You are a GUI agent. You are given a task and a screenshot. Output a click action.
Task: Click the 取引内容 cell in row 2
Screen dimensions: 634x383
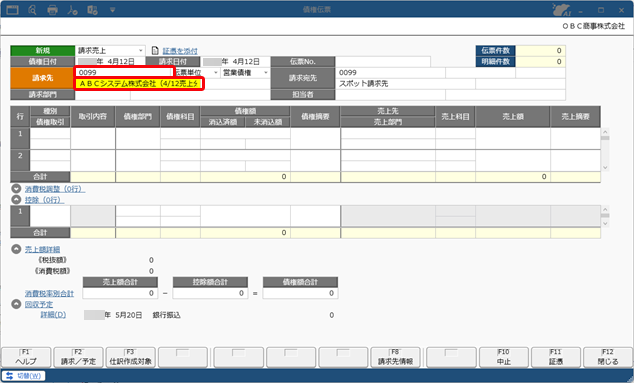coord(93,160)
